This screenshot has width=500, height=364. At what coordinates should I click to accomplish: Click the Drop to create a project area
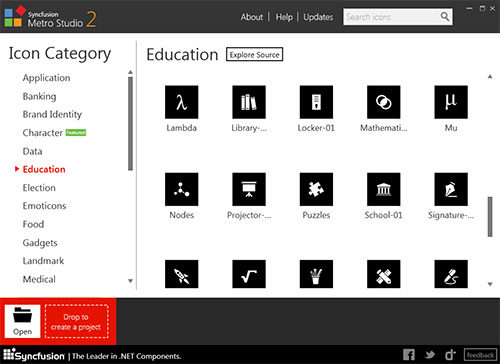(x=77, y=322)
